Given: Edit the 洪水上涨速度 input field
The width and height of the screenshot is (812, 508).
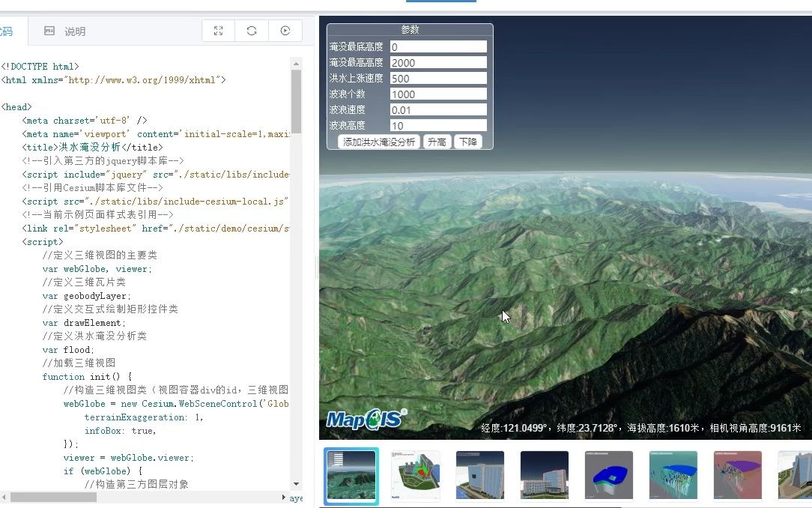Looking at the screenshot, I should click(x=437, y=77).
